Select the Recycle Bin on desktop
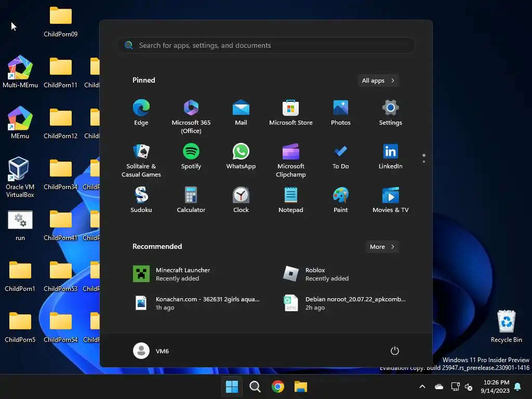This screenshot has width=532, height=399. pos(506,326)
